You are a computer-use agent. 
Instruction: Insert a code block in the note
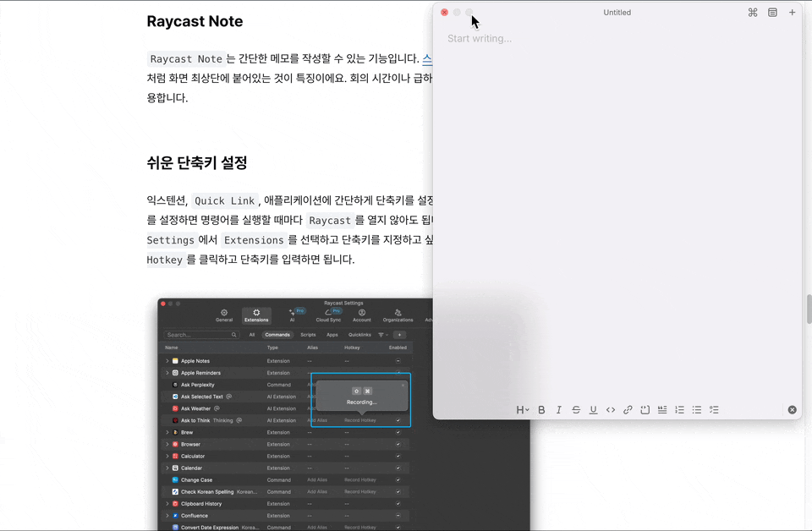pyautogui.click(x=645, y=410)
